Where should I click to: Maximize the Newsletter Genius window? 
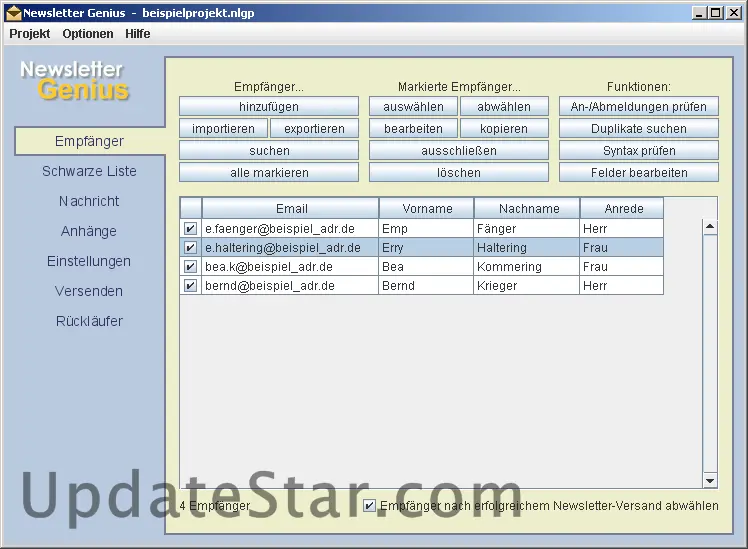pos(716,13)
